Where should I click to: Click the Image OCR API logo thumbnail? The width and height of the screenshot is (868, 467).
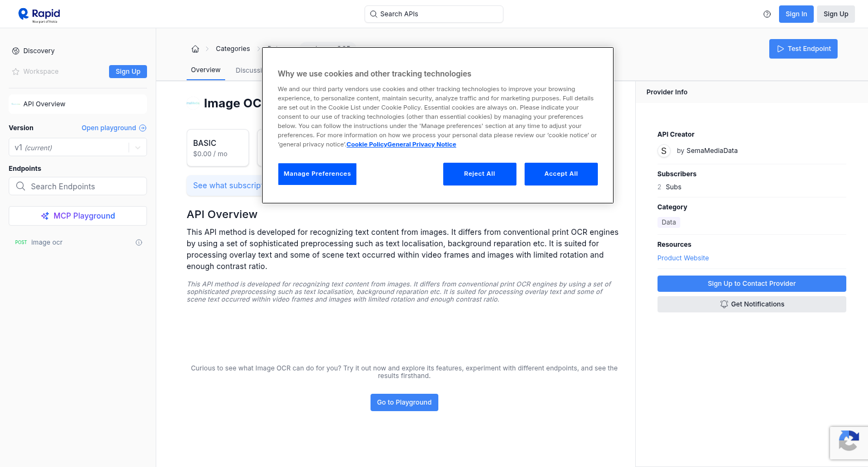coord(193,103)
